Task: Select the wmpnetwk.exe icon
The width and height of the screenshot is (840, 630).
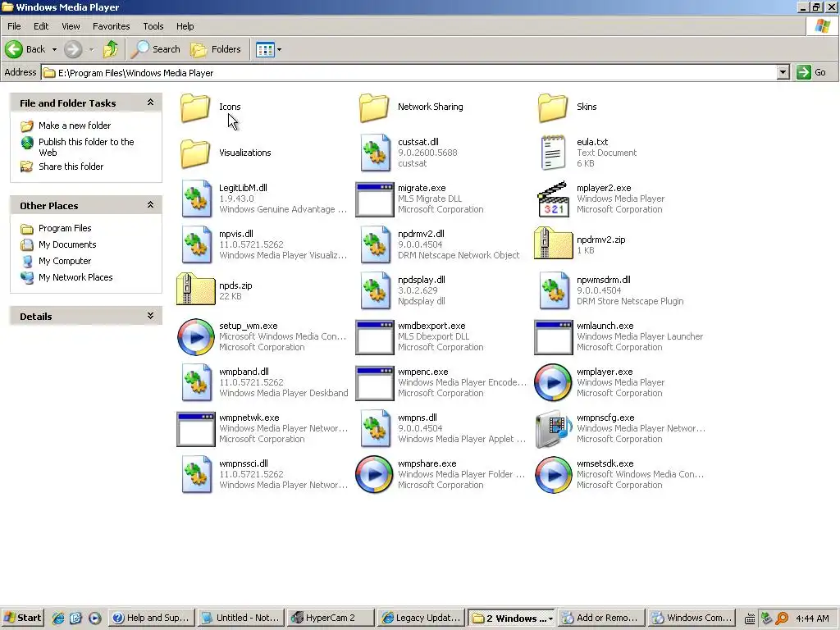Action: [195, 429]
